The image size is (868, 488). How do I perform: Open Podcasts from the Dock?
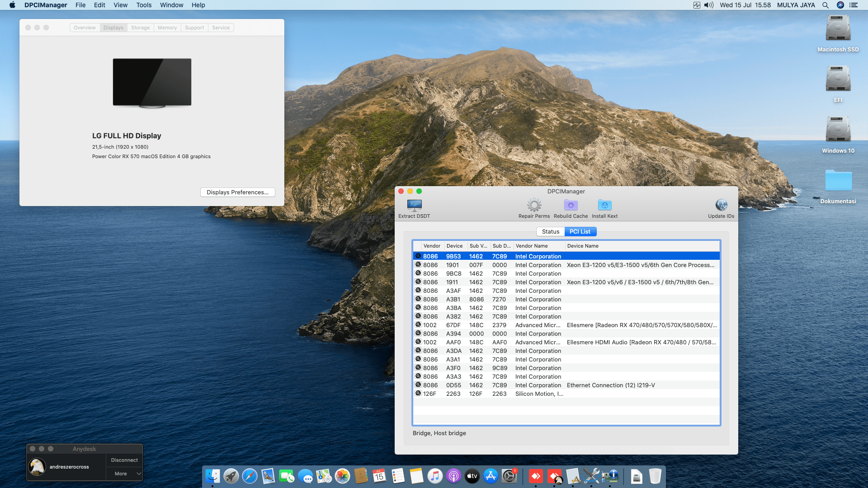[x=453, y=476]
